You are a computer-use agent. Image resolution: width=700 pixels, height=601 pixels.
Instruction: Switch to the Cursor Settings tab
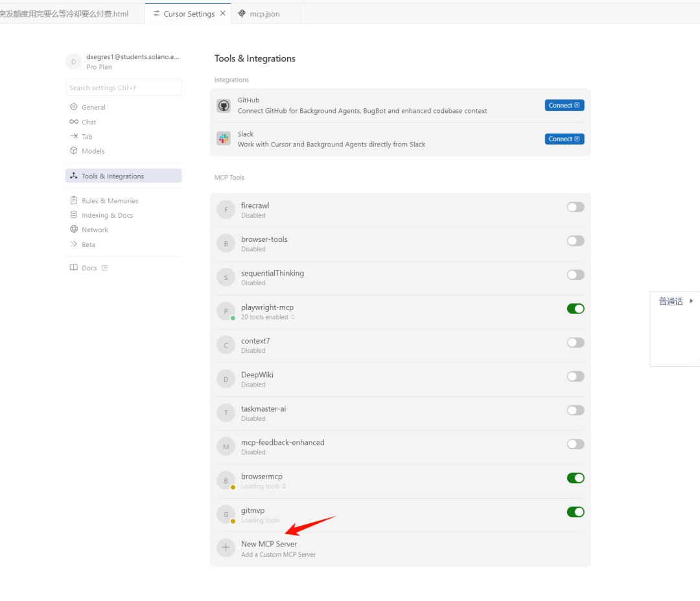click(189, 14)
